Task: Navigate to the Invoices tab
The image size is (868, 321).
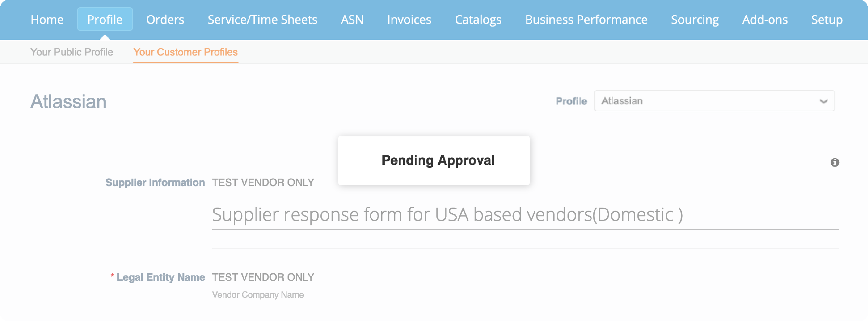Action: pyautogui.click(x=409, y=20)
